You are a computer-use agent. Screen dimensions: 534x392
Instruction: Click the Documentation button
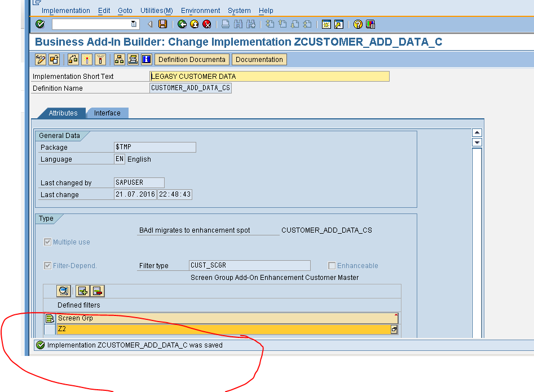tap(259, 59)
